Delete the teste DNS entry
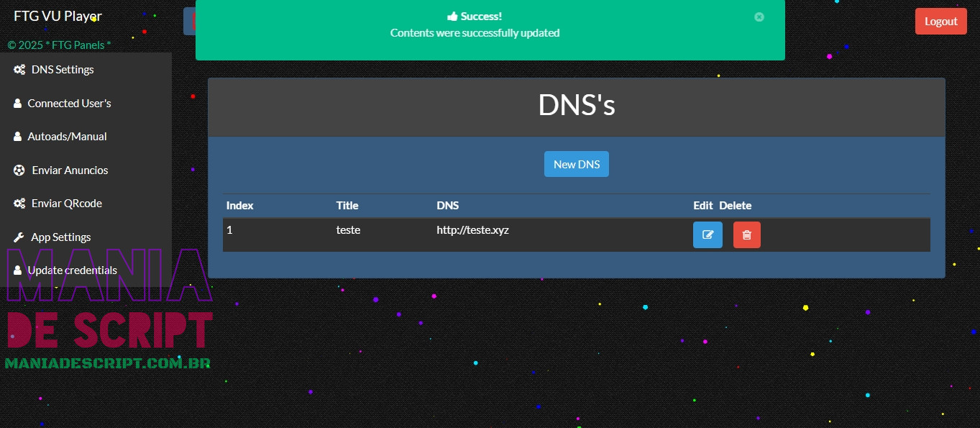980x428 pixels. tap(746, 235)
